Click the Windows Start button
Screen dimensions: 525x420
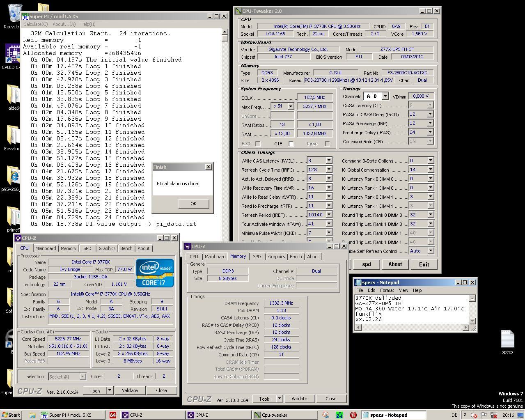[x=11, y=415]
